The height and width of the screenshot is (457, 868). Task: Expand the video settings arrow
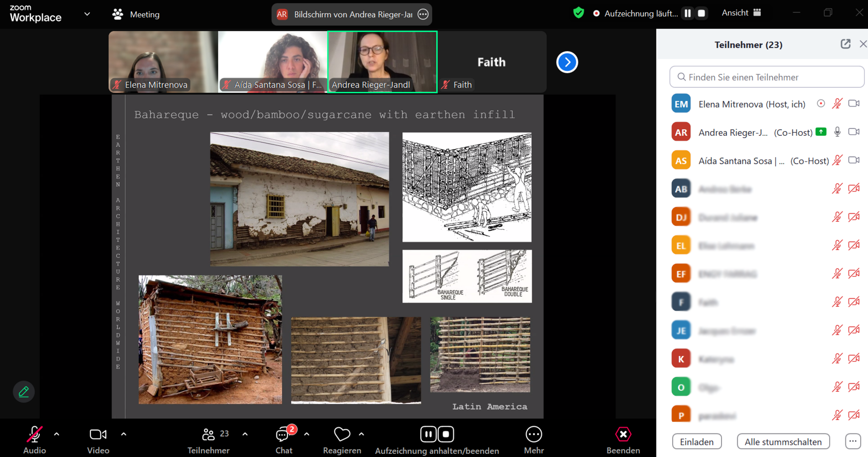123,434
